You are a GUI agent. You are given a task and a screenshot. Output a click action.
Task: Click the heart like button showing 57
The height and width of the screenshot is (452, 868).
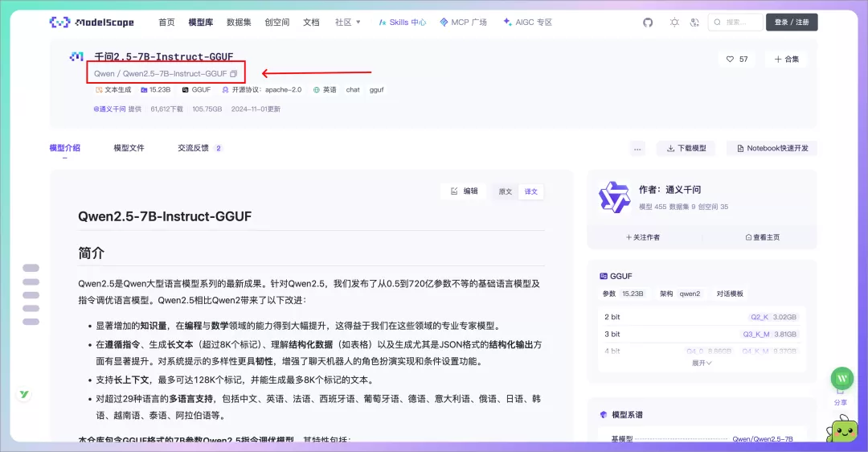[x=737, y=60]
